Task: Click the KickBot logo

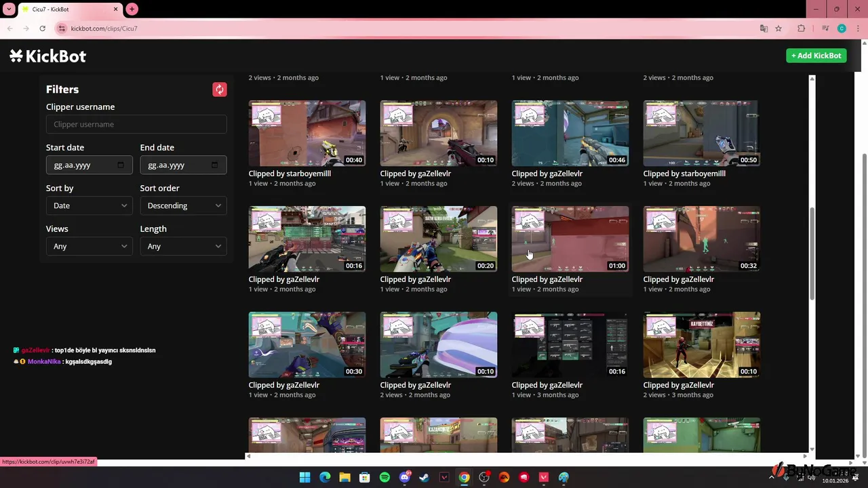Action: 47,56
